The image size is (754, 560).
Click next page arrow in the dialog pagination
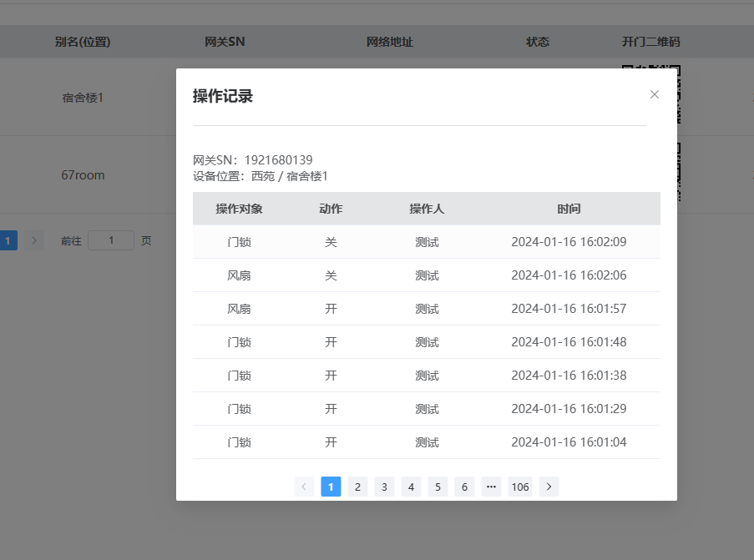(x=549, y=487)
